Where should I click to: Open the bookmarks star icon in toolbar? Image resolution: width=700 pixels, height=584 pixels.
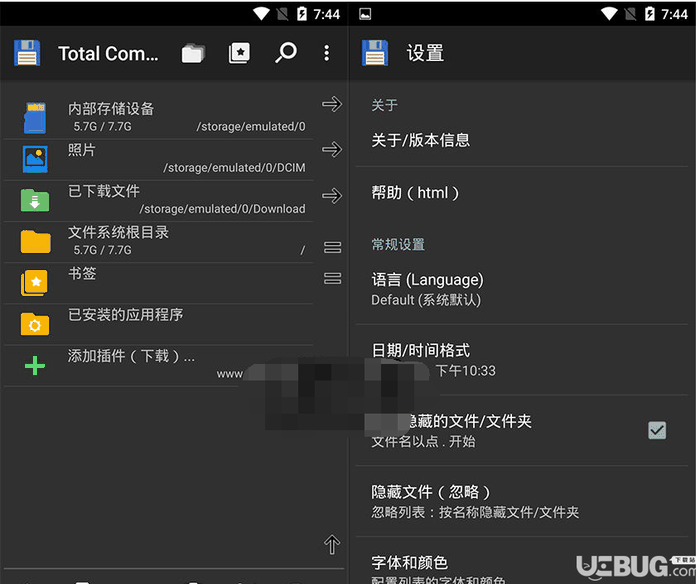[x=239, y=53]
